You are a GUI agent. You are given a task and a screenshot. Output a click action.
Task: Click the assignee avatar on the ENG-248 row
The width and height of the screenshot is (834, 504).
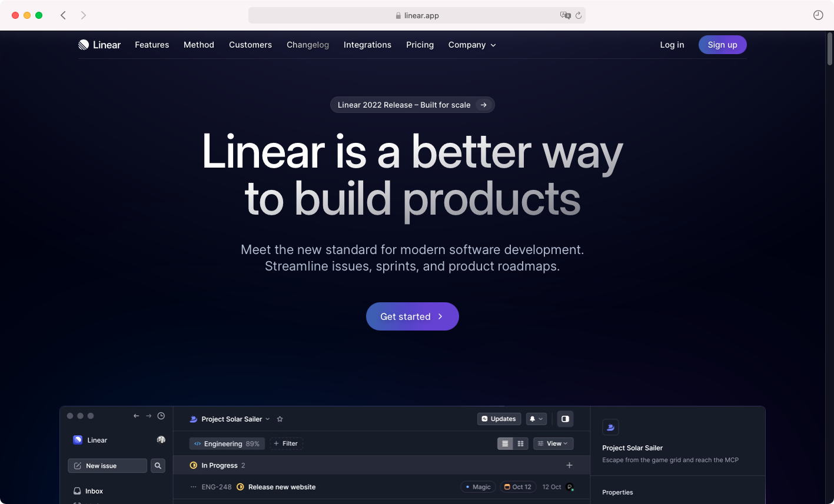pos(570,487)
